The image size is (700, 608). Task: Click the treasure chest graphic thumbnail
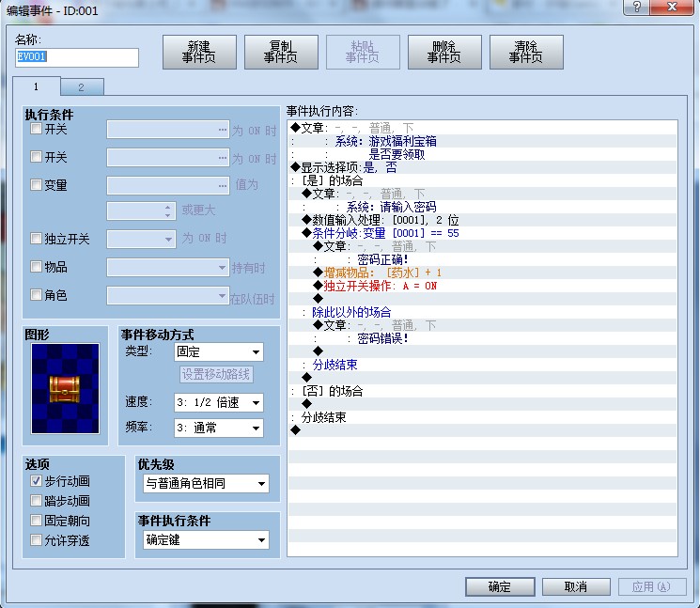(x=65, y=388)
